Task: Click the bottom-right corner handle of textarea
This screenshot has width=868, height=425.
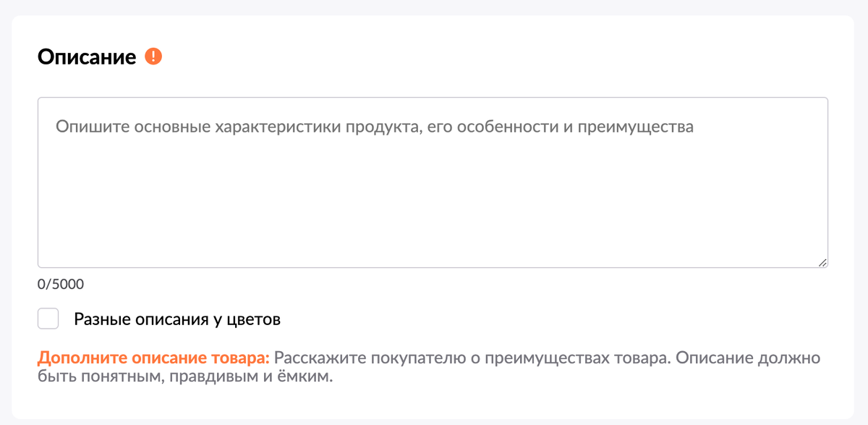Action: click(822, 263)
